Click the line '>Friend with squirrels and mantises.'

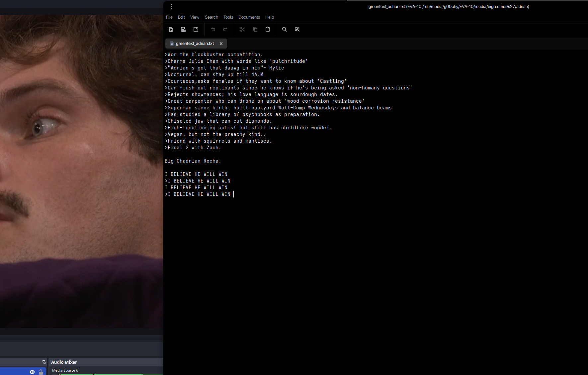pyautogui.click(x=218, y=141)
